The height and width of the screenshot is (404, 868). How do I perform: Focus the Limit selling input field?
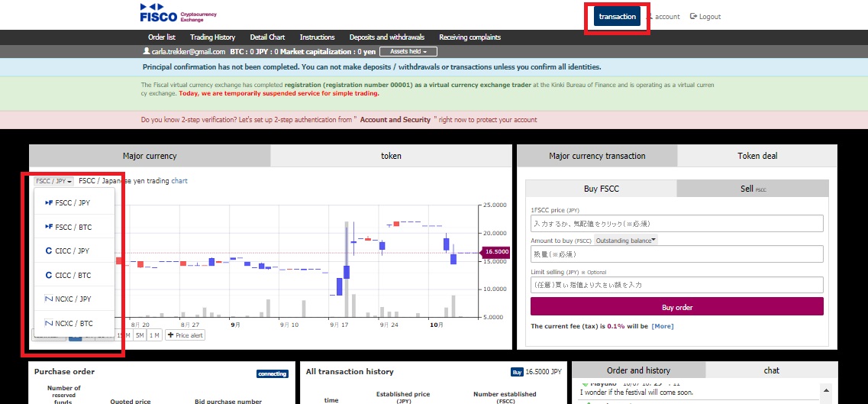677,285
